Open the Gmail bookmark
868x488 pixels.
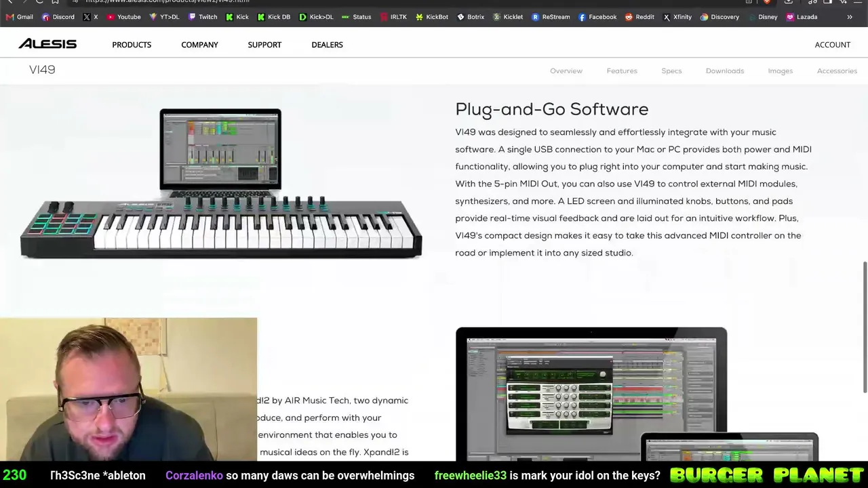tap(20, 17)
